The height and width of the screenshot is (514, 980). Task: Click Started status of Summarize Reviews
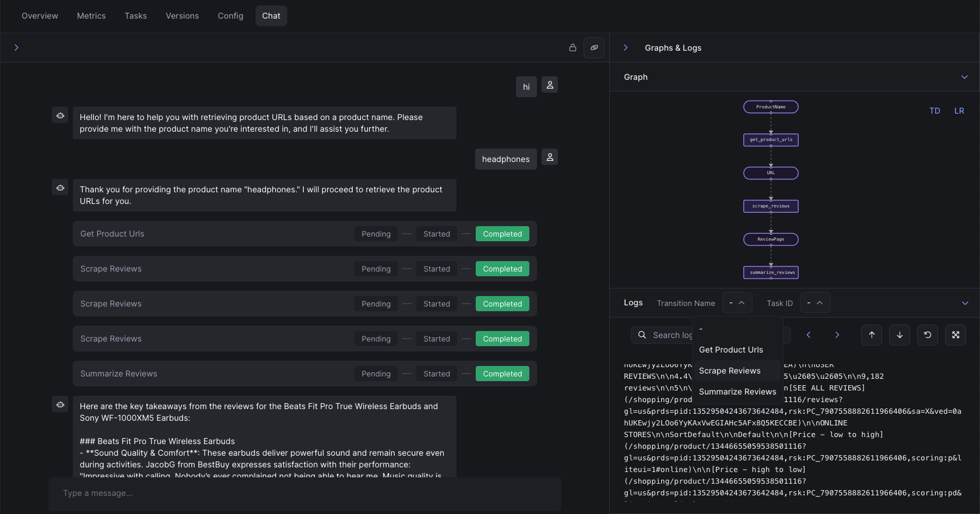pyautogui.click(x=437, y=374)
